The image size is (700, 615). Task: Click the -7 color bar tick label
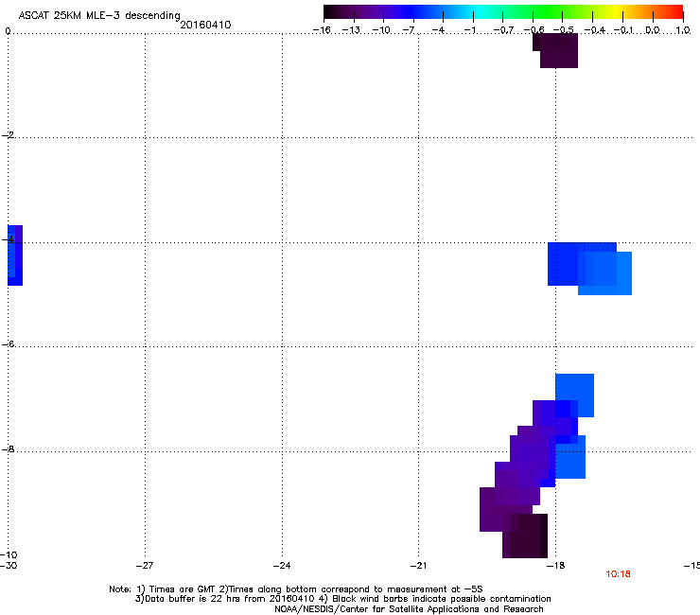409,30
